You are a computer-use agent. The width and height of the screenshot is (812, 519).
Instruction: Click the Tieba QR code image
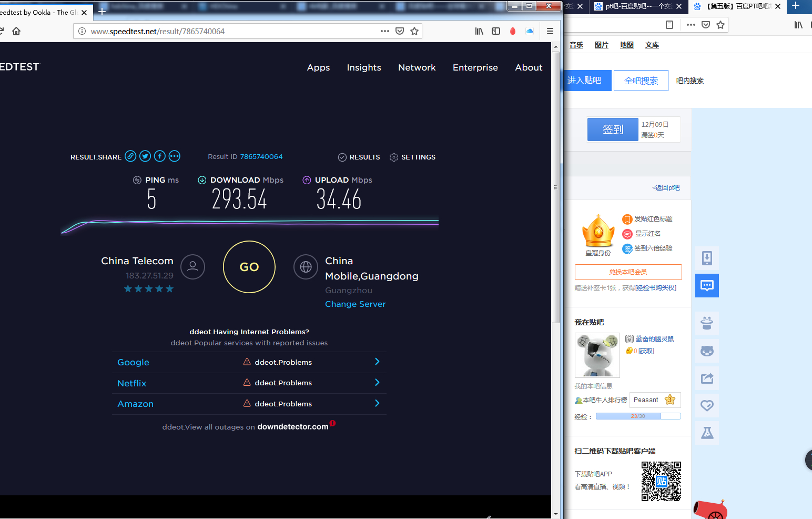[661, 481]
